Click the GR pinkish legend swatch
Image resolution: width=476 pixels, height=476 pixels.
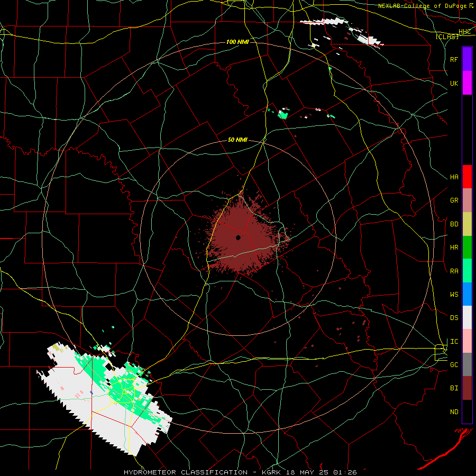(467, 200)
